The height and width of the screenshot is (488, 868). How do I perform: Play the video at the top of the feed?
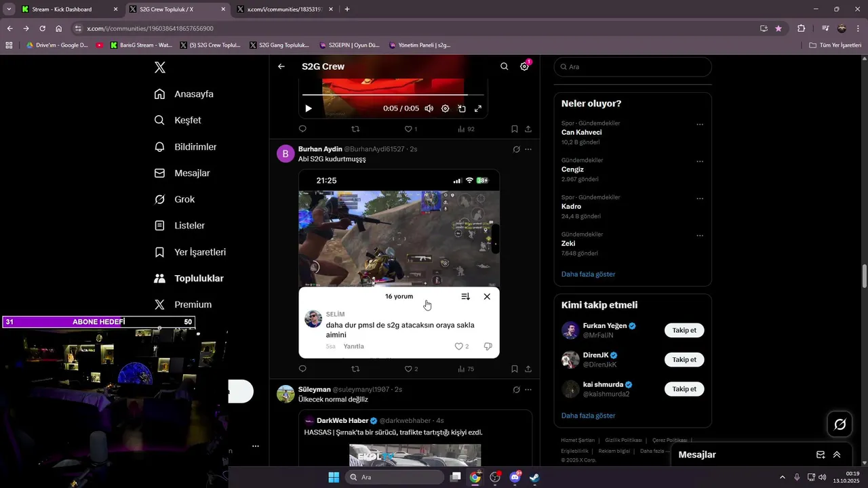tap(309, 108)
